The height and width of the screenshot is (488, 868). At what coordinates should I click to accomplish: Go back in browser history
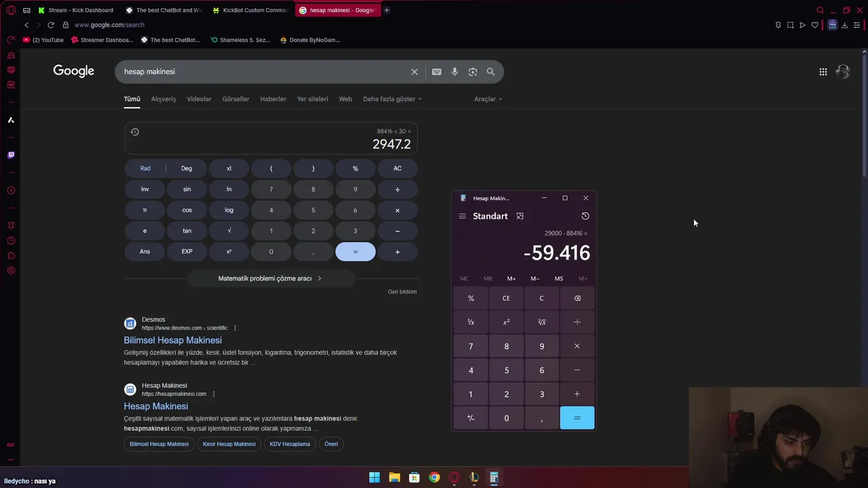click(26, 25)
